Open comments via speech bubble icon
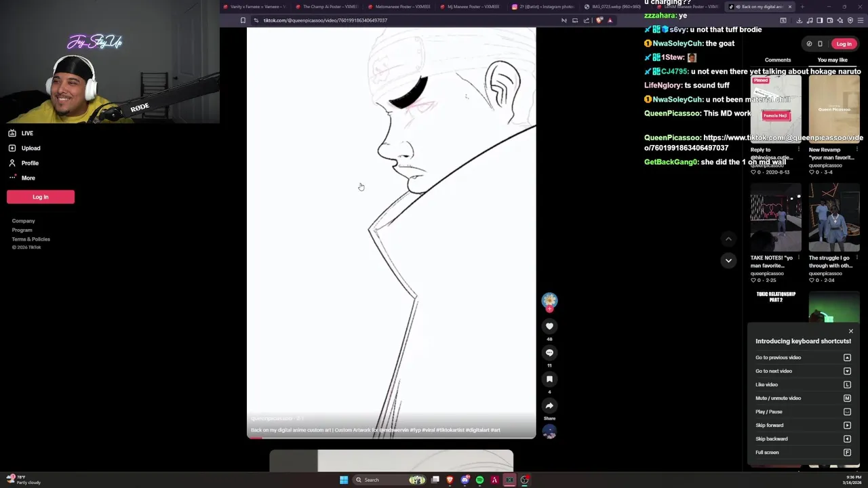Viewport: 868px width, 488px height. pyautogui.click(x=549, y=352)
